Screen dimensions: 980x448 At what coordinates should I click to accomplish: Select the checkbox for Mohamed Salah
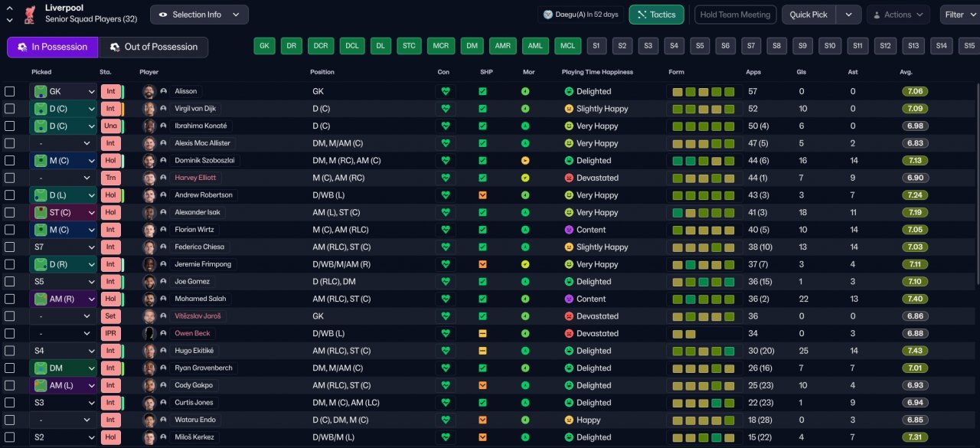pyautogui.click(x=9, y=299)
